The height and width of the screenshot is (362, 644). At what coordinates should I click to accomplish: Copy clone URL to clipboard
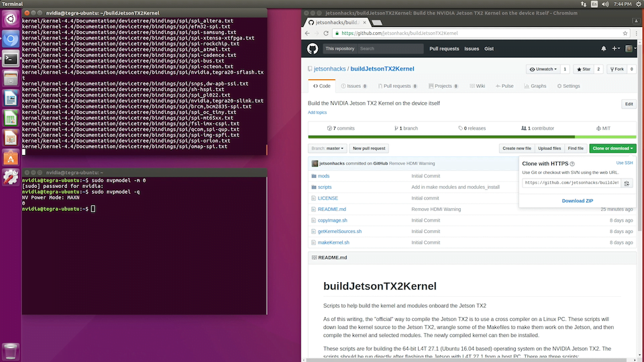tap(627, 183)
